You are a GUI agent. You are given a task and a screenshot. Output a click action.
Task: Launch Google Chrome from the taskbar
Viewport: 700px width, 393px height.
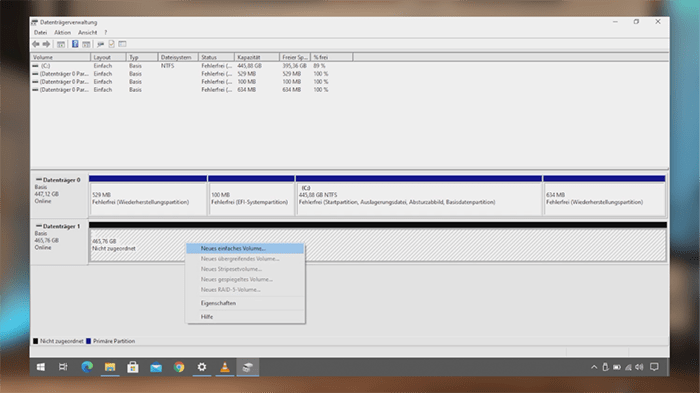[x=179, y=367]
